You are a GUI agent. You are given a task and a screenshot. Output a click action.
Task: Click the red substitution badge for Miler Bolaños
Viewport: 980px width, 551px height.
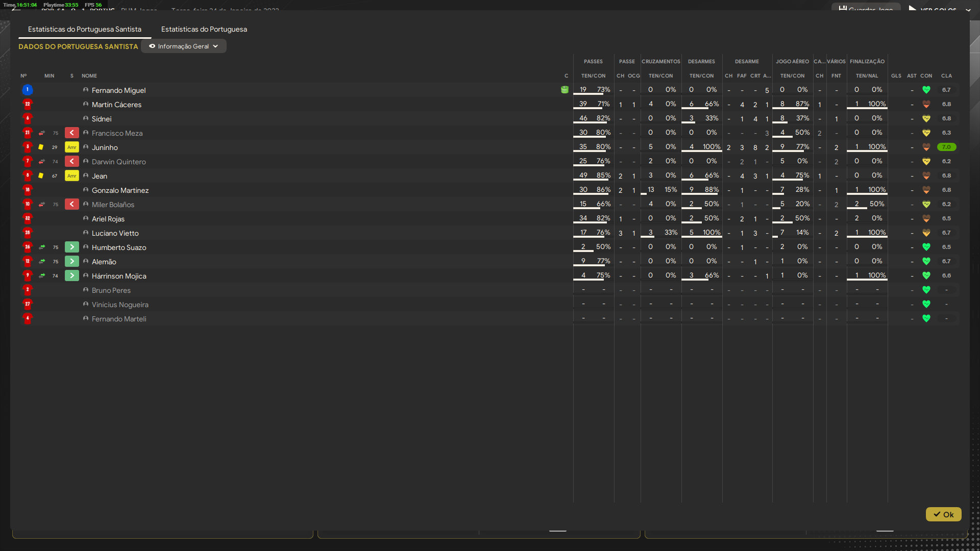(72, 204)
